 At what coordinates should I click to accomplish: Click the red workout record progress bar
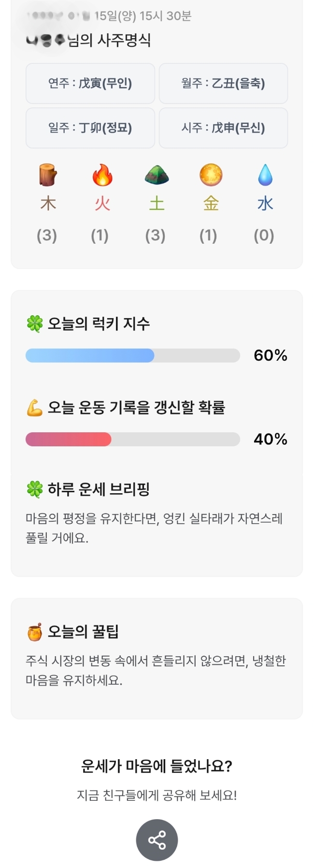pos(133,439)
